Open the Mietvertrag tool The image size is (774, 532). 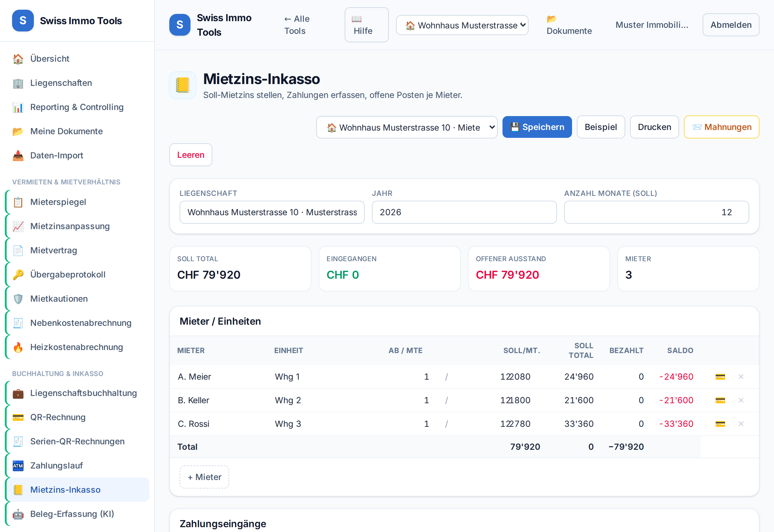click(77, 250)
